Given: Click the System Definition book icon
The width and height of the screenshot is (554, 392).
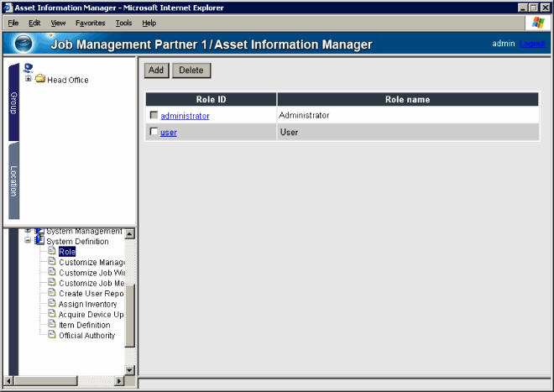Looking at the screenshot, I should [x=39, y=241].
